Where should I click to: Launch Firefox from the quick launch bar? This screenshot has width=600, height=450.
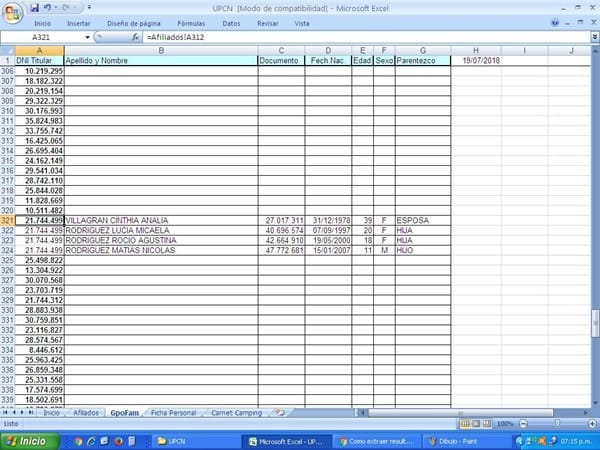118,441
